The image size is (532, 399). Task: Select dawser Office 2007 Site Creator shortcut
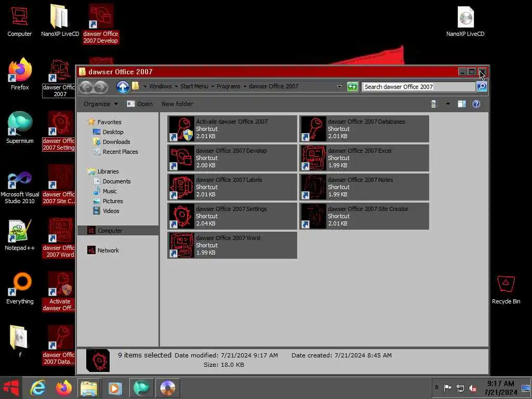364,217
